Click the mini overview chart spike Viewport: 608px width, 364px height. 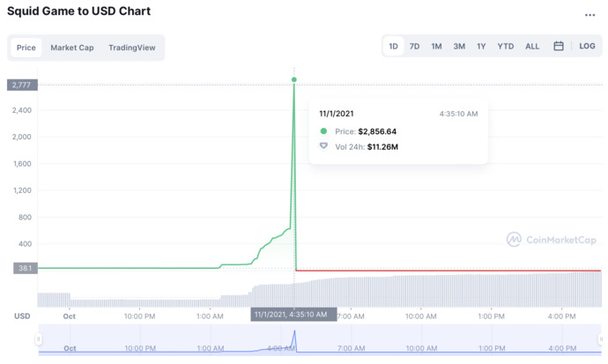click(294, 340)
